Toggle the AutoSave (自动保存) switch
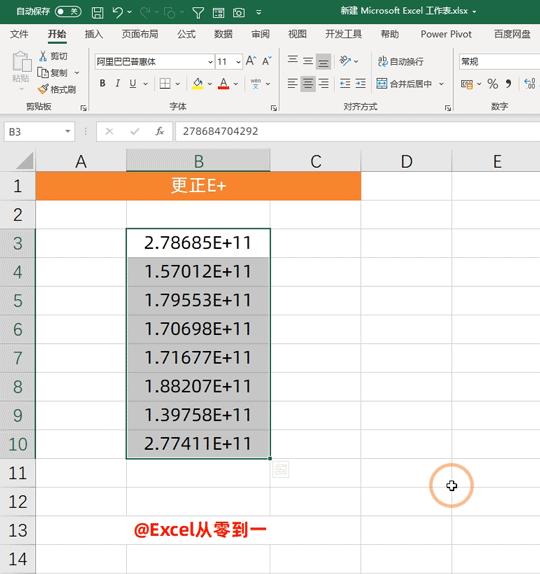Image resolution: width=540 pixels, height=574 pixels. click(68, 12)
